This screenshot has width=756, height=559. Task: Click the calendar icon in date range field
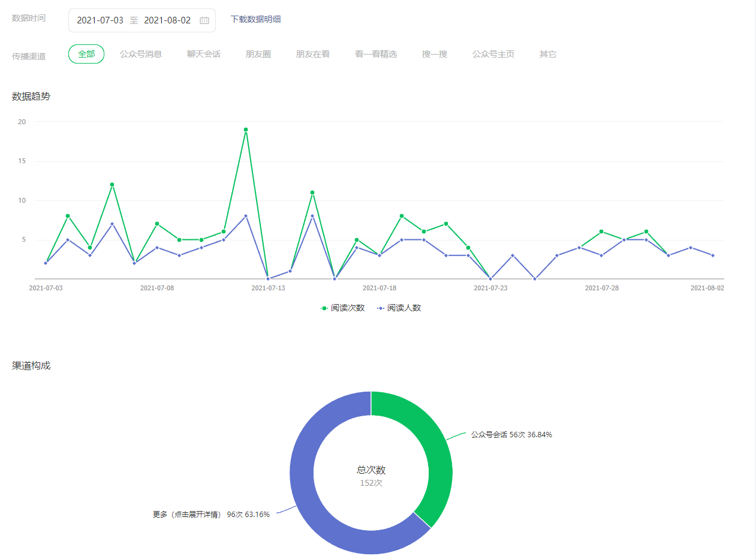click(x=204, y=20)
